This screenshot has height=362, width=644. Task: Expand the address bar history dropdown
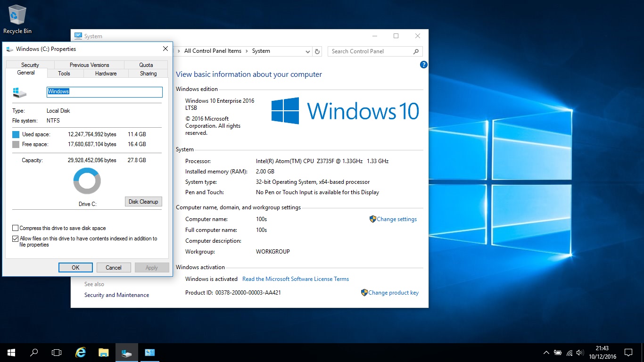(307, 51)
